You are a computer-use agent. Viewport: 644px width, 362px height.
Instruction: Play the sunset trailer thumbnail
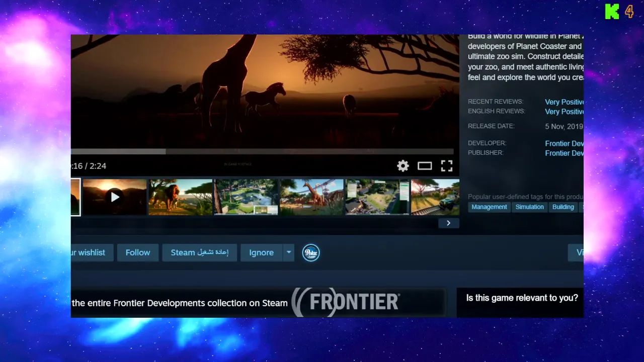(115, 197)
